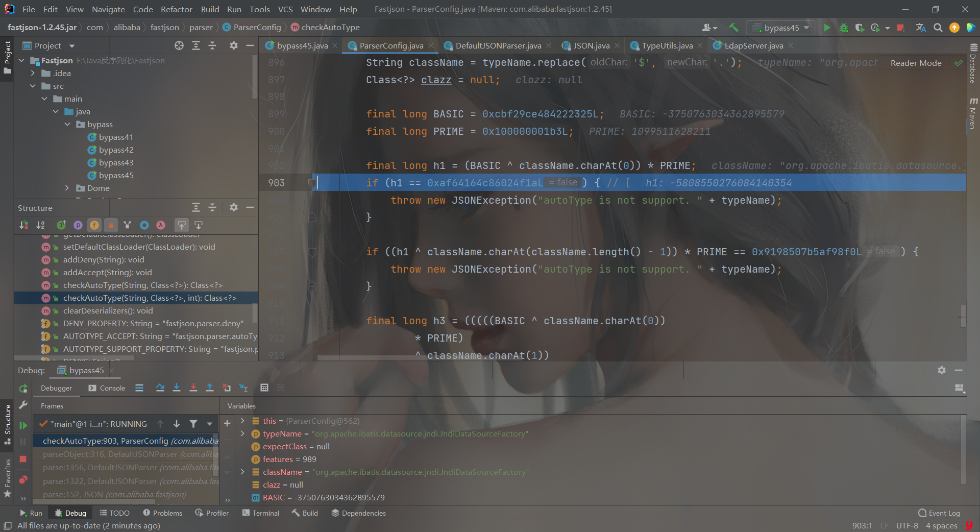This screenshot has height=532, width=980.
Task: Toggle Show Fields orange f icon
Action: [94, 225]
